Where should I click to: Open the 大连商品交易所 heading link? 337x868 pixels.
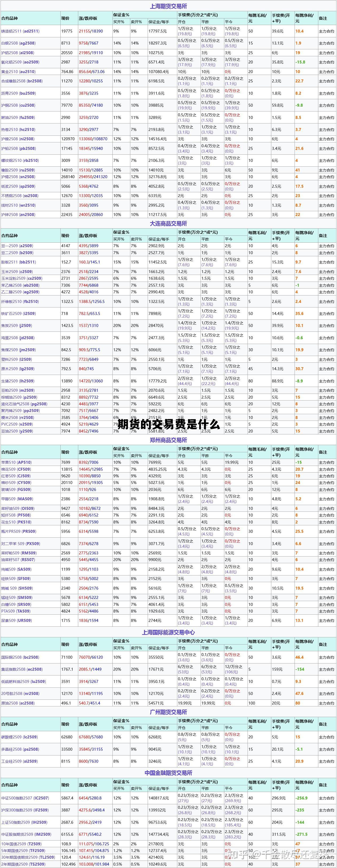168,223
